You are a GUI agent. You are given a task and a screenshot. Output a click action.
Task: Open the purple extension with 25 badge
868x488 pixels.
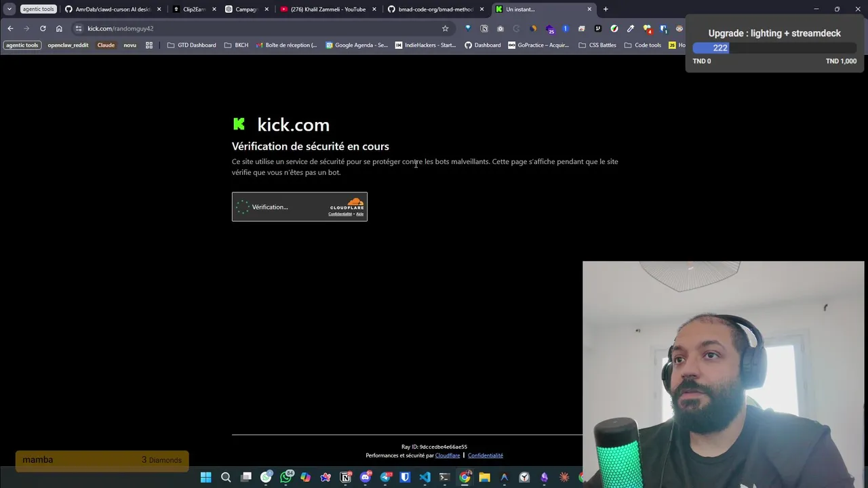click(x=549, y=29)
